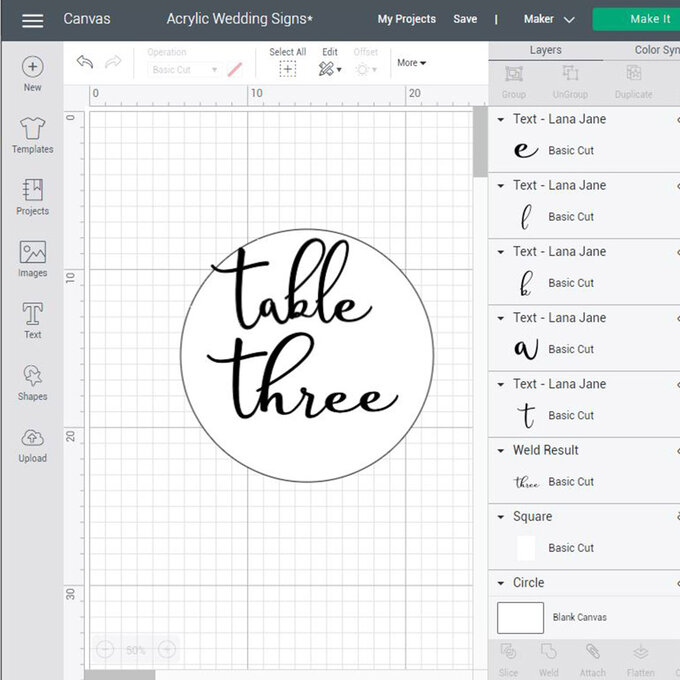Click the New project icon
The image size is (680, 680).
pos(32,67)
